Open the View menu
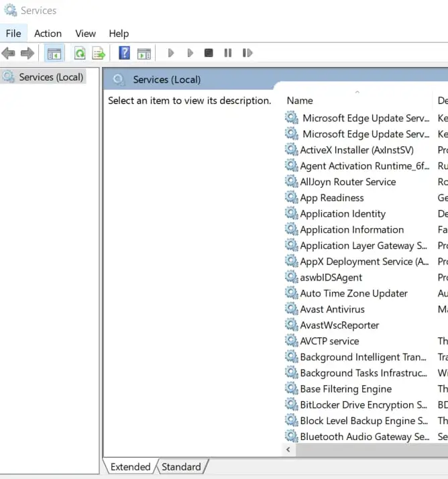 pyautogui.click(x=85, y=34)
